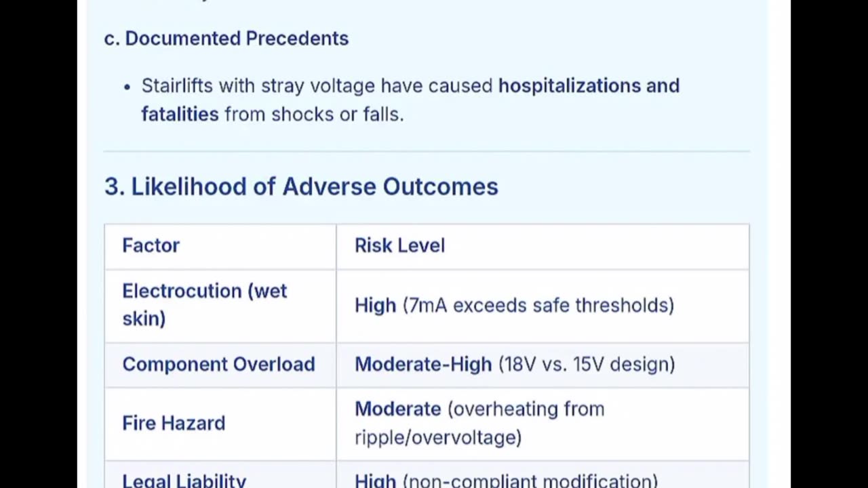Click the bold word 'fatalities'
The image size is (868, 488).
click(x=180, y=114)
